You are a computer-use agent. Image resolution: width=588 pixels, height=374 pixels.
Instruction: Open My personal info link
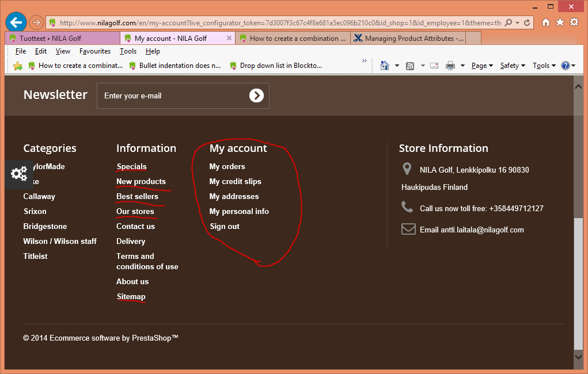coord(239,211)
